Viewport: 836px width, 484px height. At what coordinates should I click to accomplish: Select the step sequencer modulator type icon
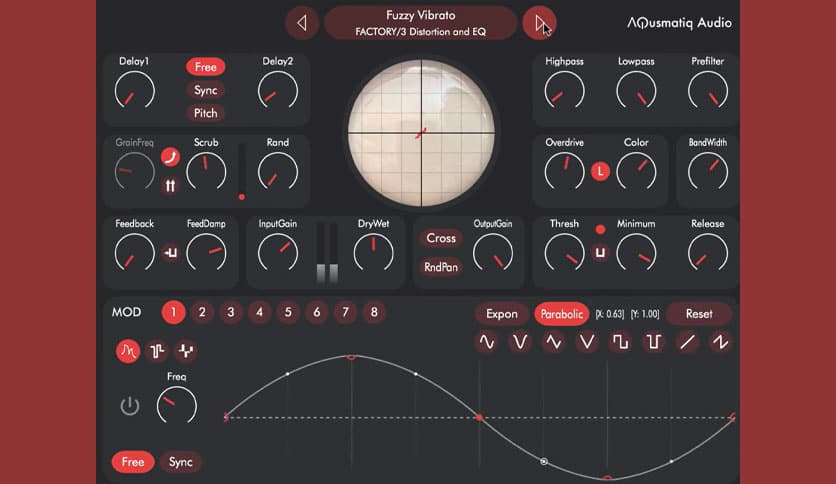[x=157, y=351]
